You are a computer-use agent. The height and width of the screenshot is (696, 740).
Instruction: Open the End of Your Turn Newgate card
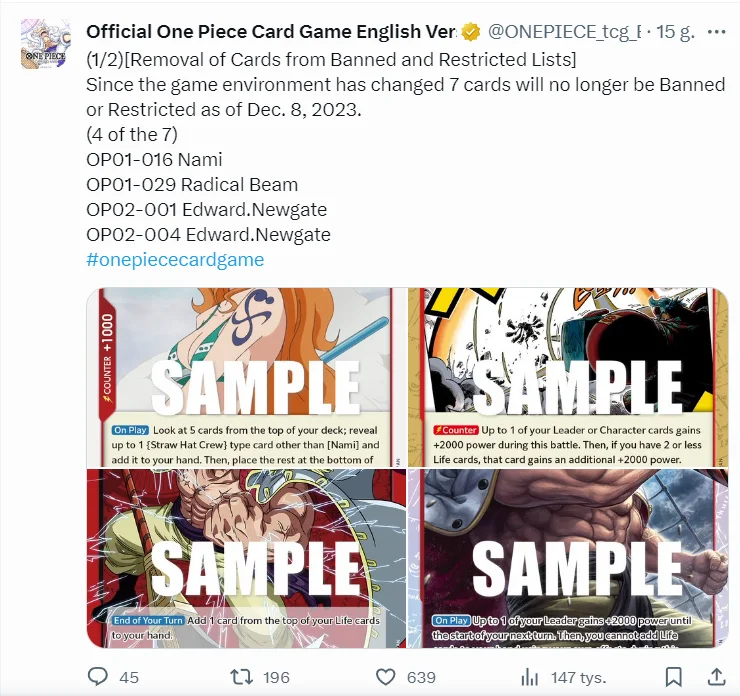point(246,558)
